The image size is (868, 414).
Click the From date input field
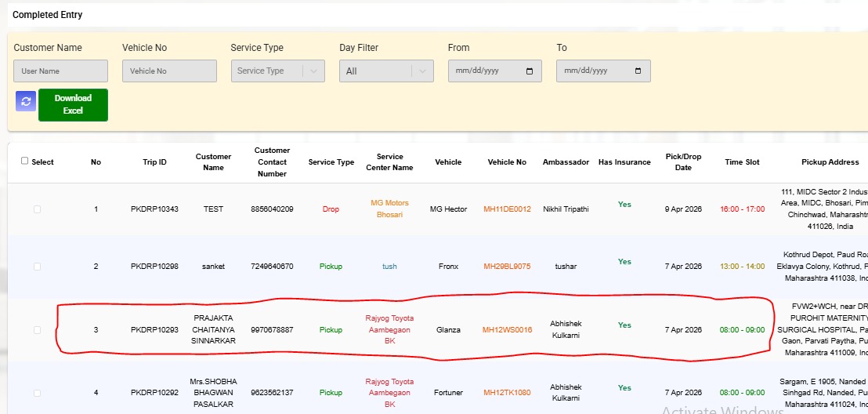point(486,71)
